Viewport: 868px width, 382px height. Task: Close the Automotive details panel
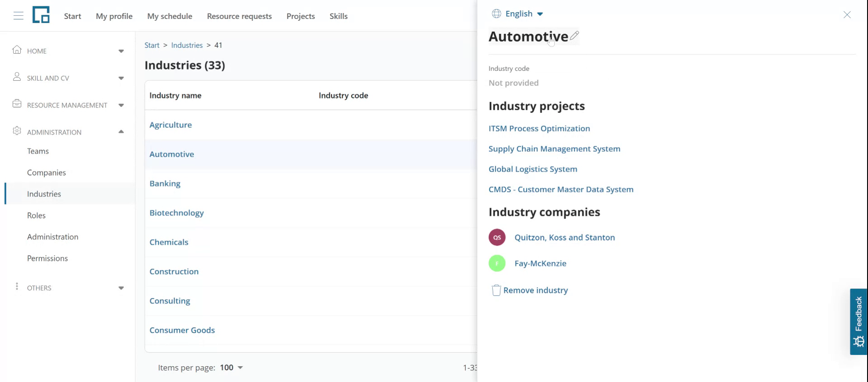[847, 15]
